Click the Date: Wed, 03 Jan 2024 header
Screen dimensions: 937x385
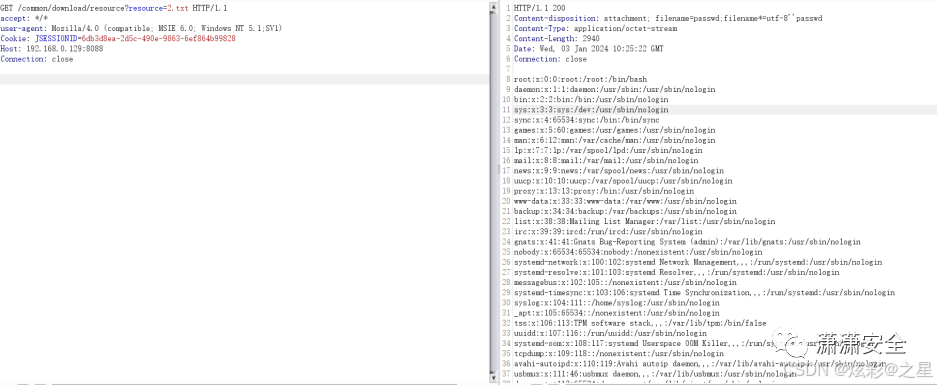click(588, 48)
